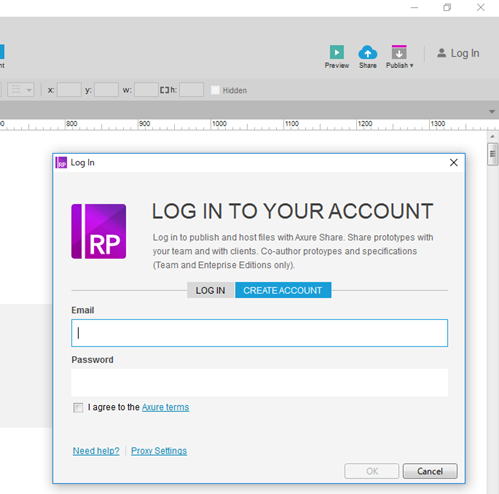Toggle the Hidden checkbox in toolbar

(215, 90)
